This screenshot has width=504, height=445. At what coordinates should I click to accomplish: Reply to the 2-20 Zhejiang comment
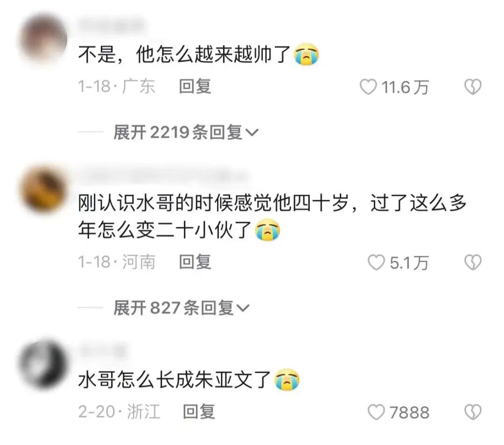coord(199,411)
